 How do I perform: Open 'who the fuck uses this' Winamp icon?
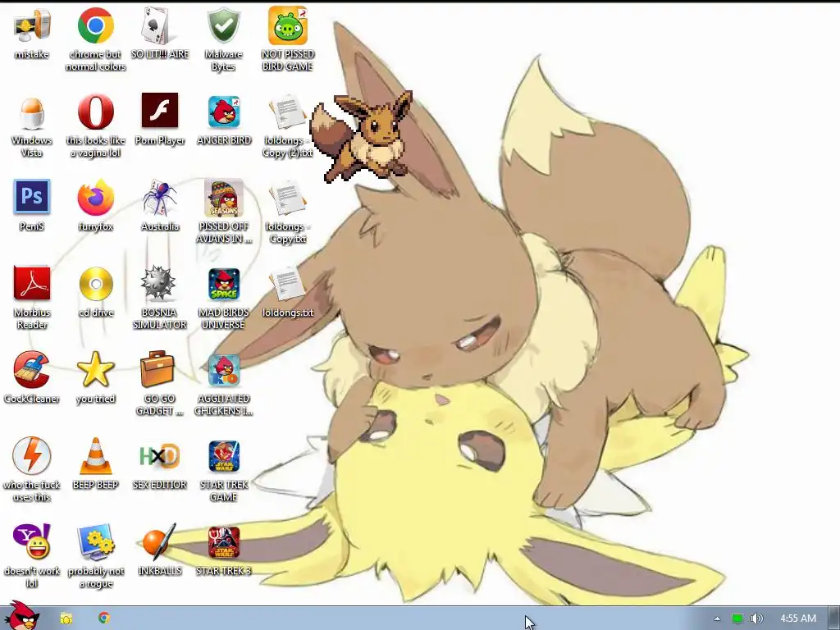32,456
